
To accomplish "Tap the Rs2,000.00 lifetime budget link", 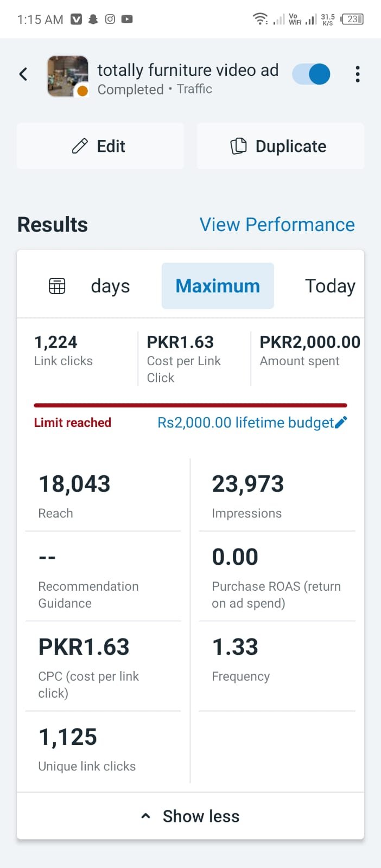I will coord(245,423).
